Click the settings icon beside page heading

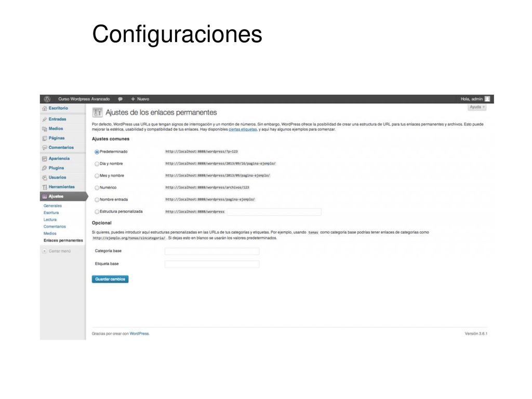(x=97, y=112)
